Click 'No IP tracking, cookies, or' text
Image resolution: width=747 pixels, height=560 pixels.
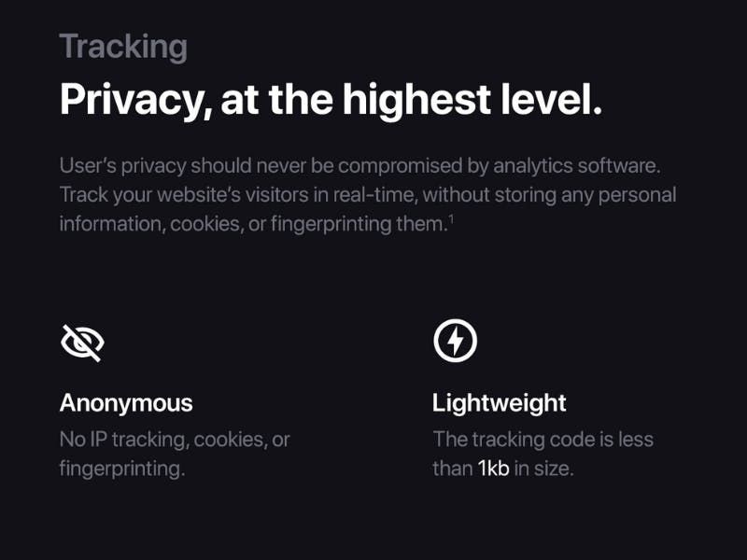point(175,440)
